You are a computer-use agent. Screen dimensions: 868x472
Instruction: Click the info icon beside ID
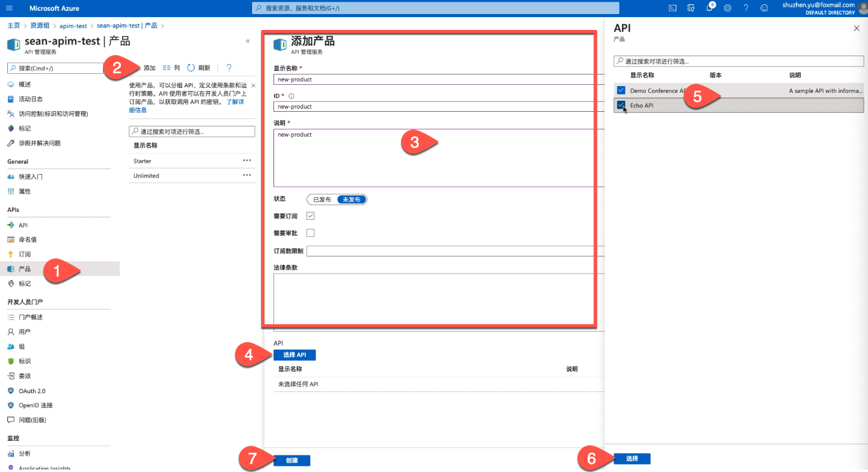(291, 96)
